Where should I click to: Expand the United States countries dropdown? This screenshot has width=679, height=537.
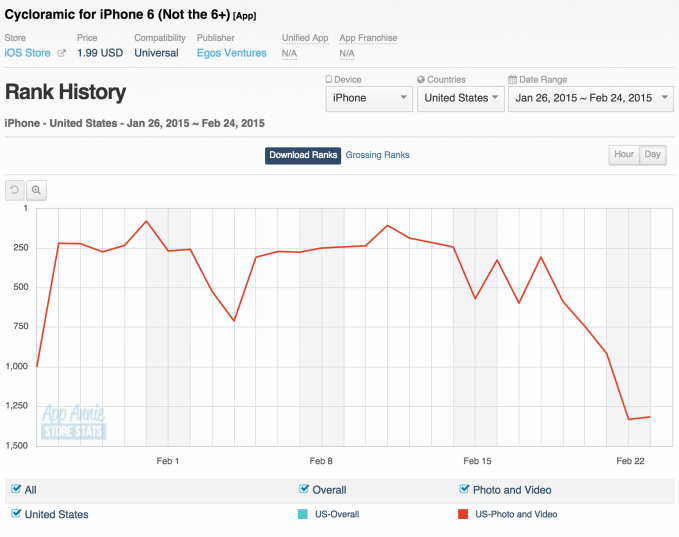460,98
